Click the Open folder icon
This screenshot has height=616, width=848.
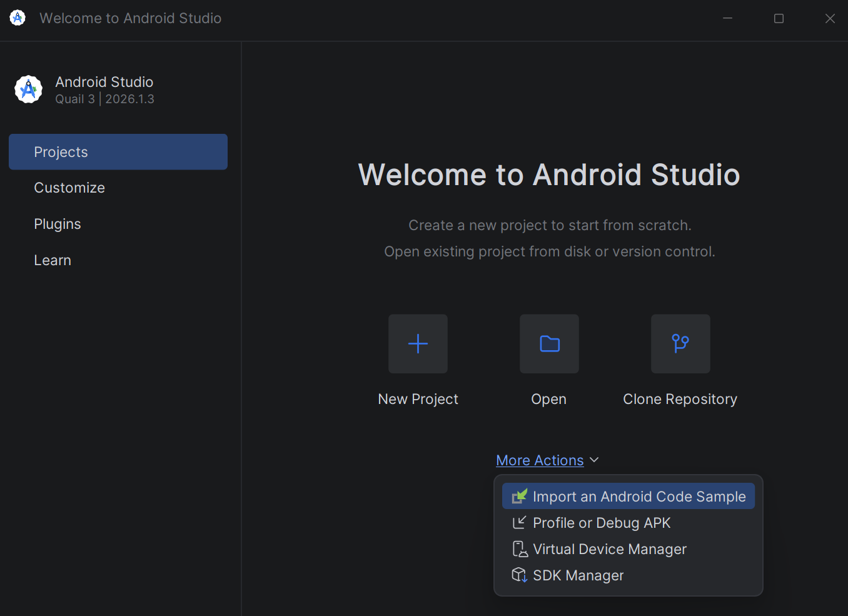point(549,343)
